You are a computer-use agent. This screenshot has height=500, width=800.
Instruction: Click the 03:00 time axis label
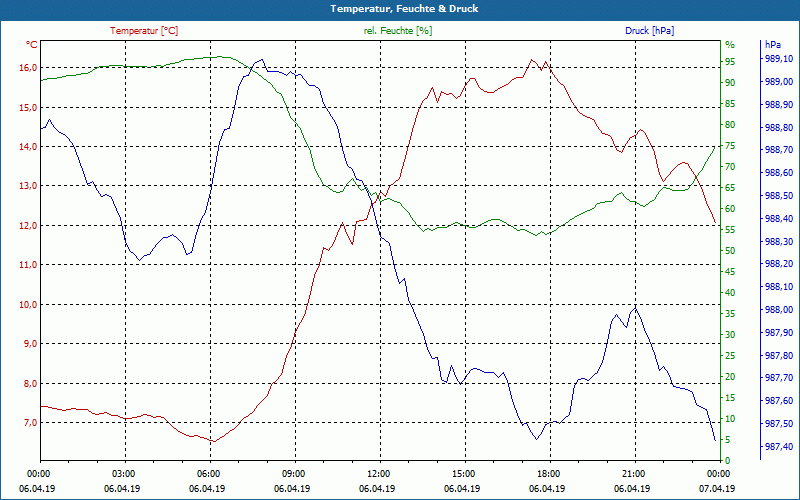coord(123,473)
